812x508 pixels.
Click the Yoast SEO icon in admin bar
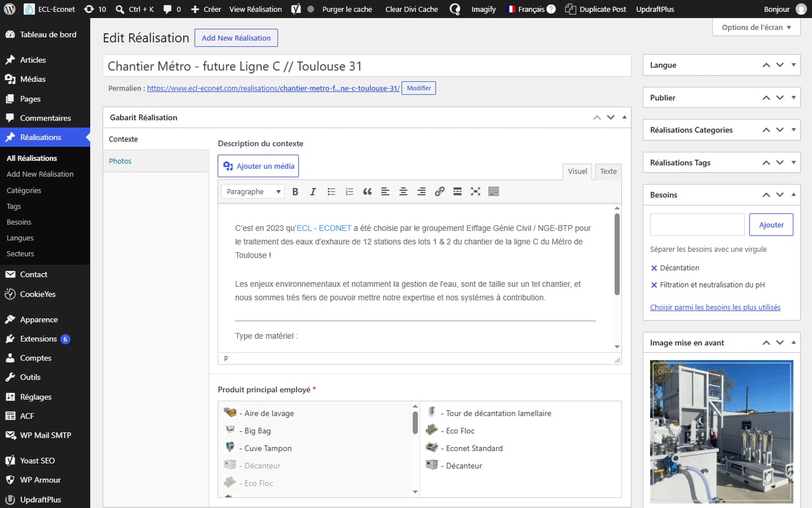click(295, 9)
